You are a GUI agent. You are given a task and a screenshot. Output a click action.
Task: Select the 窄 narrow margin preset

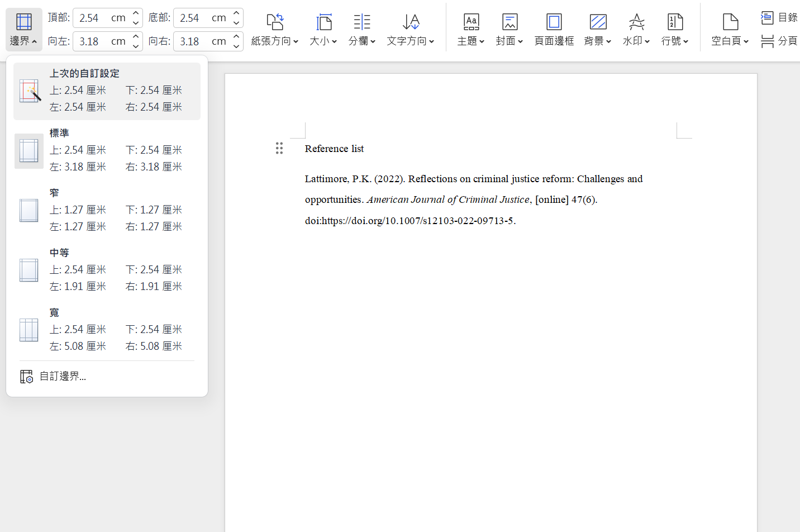tap(107, 211)
